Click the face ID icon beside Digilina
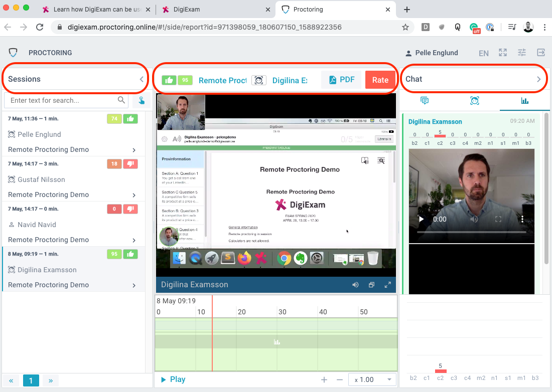This screenshot has width=552, height=392. coord(259,80)
